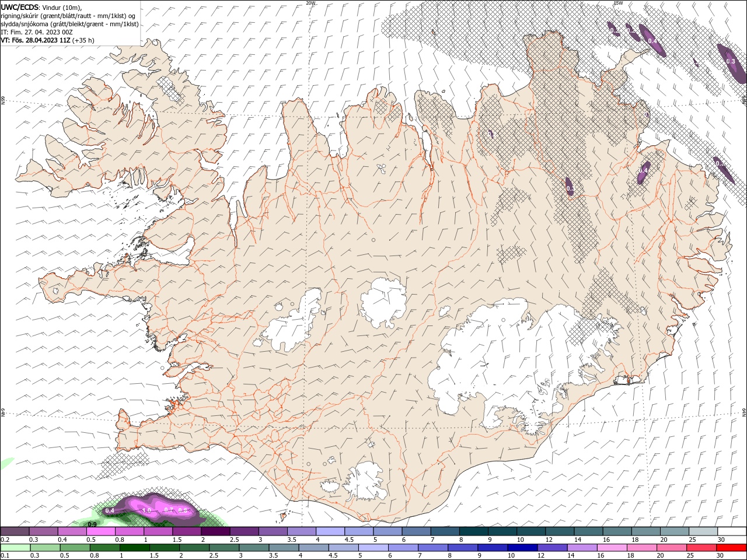Image resolution: width=747 pixels, height=560 pixels.
Task: Pick the top-row dark purple swatch labeled 2
Action: tap(215, 531)
